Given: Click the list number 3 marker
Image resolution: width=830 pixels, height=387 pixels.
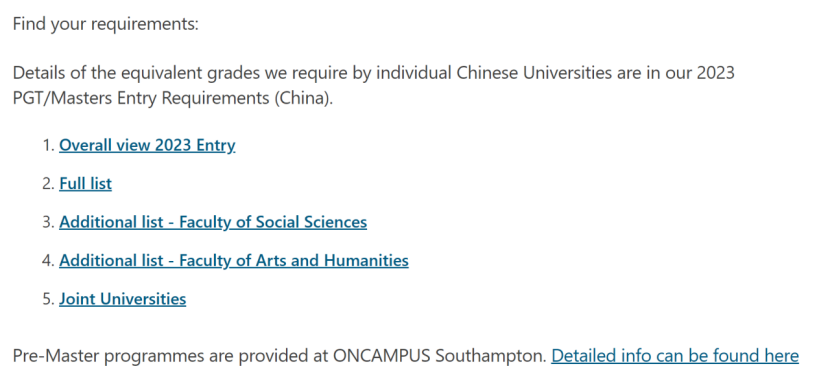Looking at the screenshot, I should pyautogui.click(x=49, y=222).
